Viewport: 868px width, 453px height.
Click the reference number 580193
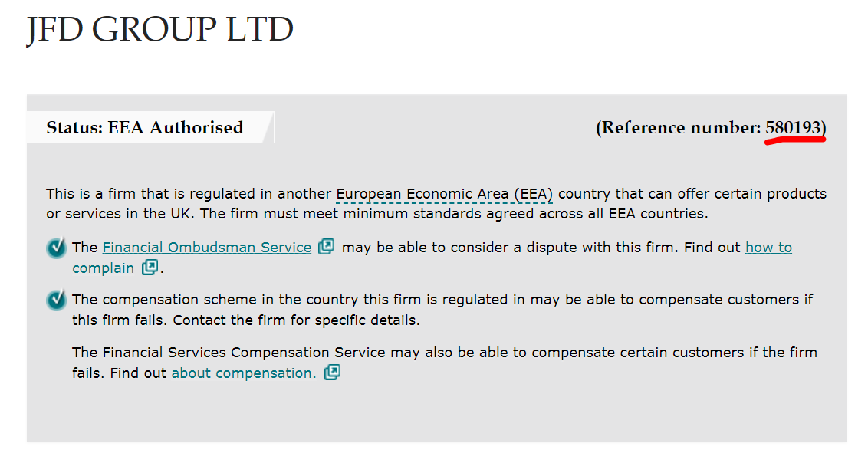[793, 128]
